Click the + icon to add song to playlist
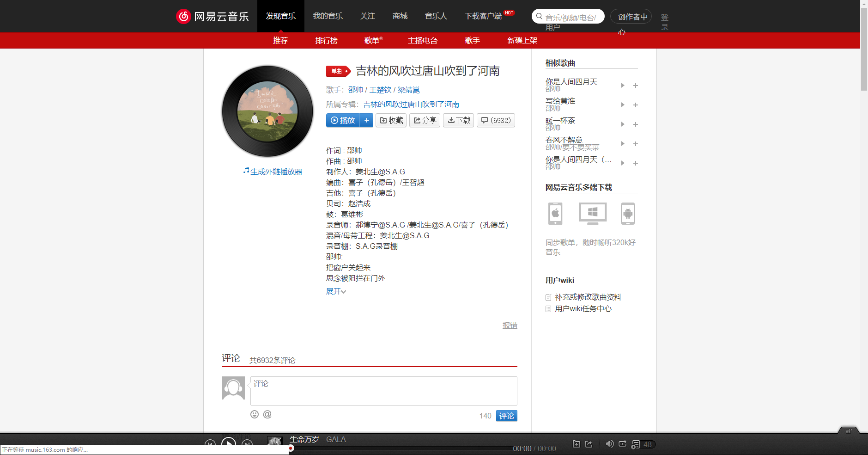Screen dimensions: 868x455 click(x=366, y=120)
